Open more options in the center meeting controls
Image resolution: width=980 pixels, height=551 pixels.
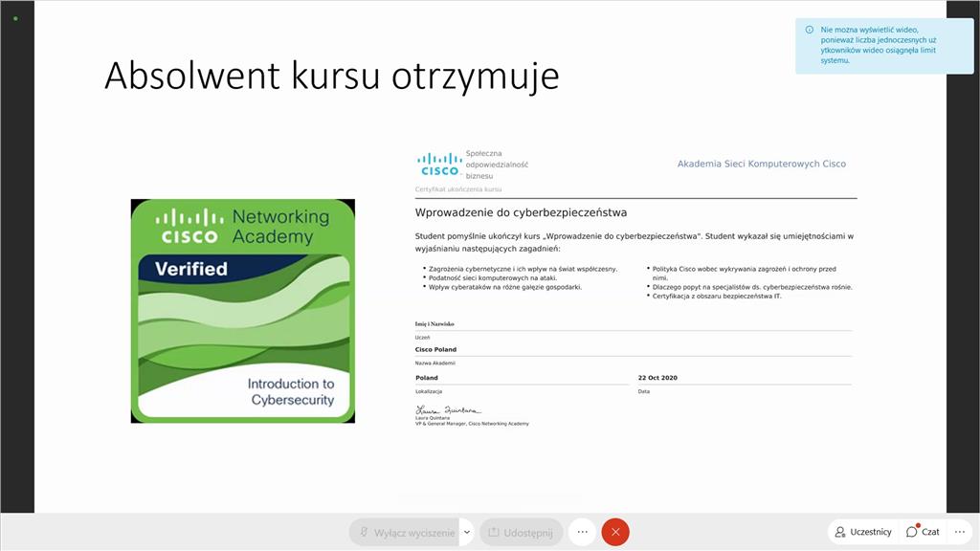point(583,532)
